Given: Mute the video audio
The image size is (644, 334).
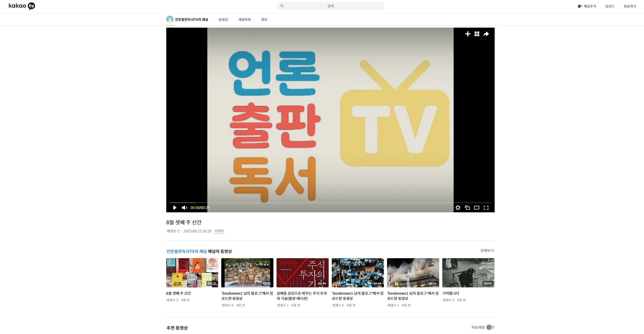Looking at the screenshot, I should tap(185, 208).
